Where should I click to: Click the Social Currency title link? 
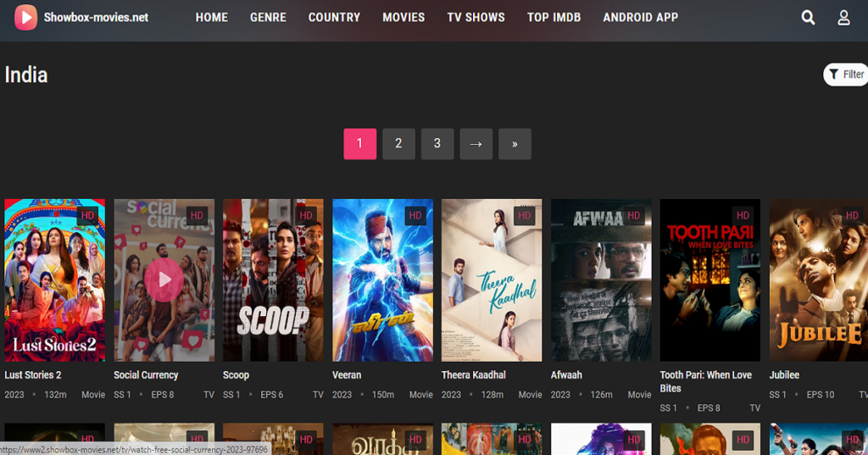146,375
